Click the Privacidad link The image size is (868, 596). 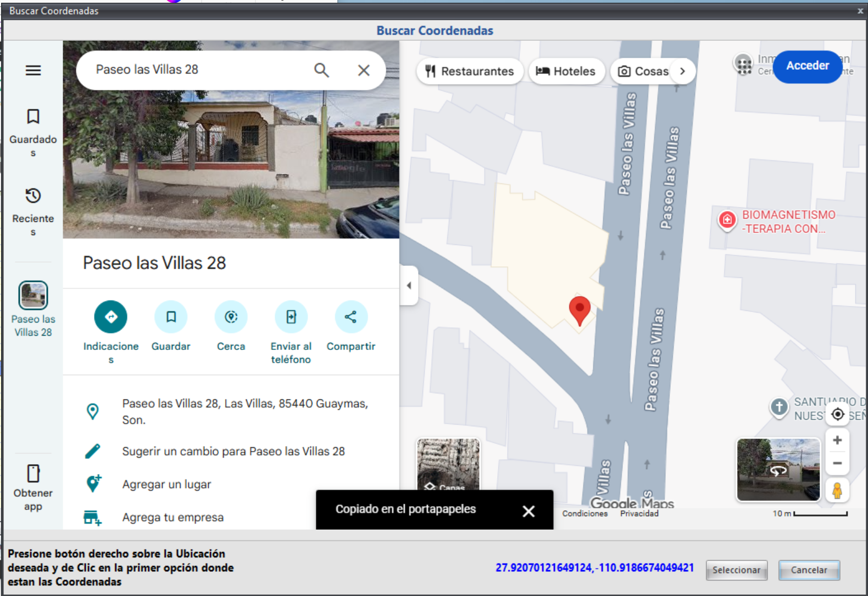[x=639, y=514]
